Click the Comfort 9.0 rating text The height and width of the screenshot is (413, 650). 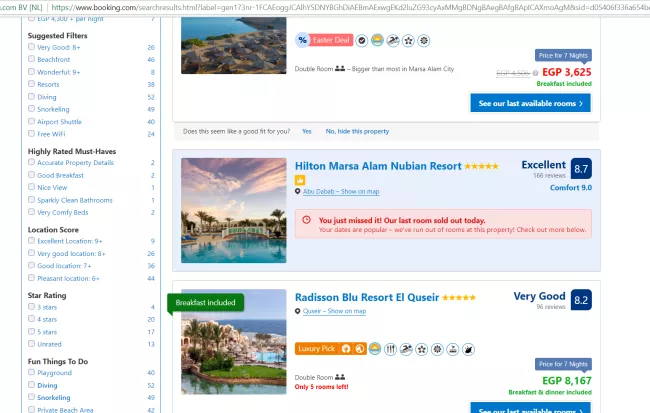point(571,188)
